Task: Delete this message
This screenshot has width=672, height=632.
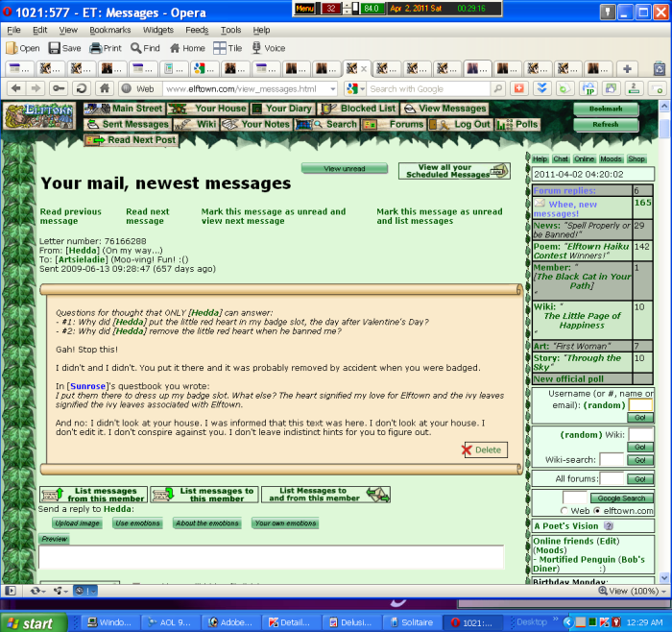Action: 486,450
